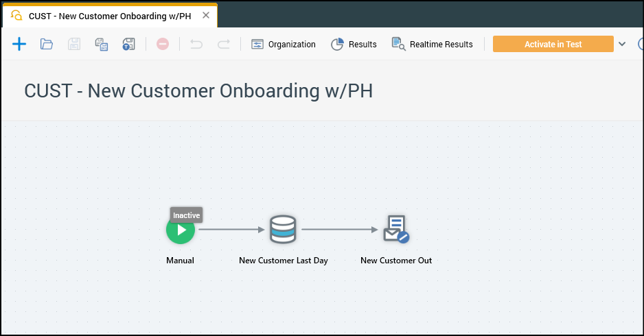Close the New Customer Onboarding tab
Screen dimensions: 644x336
pyautogui.click(x=206, y=15)
